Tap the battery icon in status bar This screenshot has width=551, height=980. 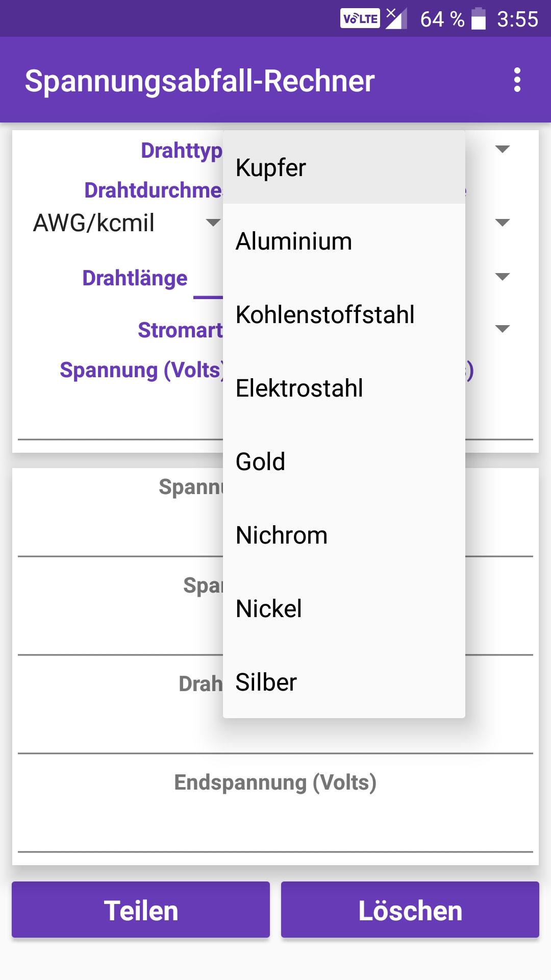479,19
